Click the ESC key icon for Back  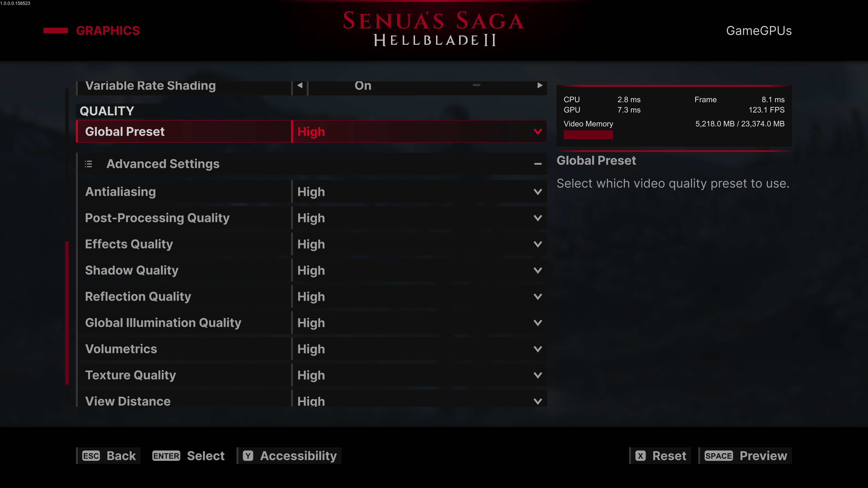[91, 456]
